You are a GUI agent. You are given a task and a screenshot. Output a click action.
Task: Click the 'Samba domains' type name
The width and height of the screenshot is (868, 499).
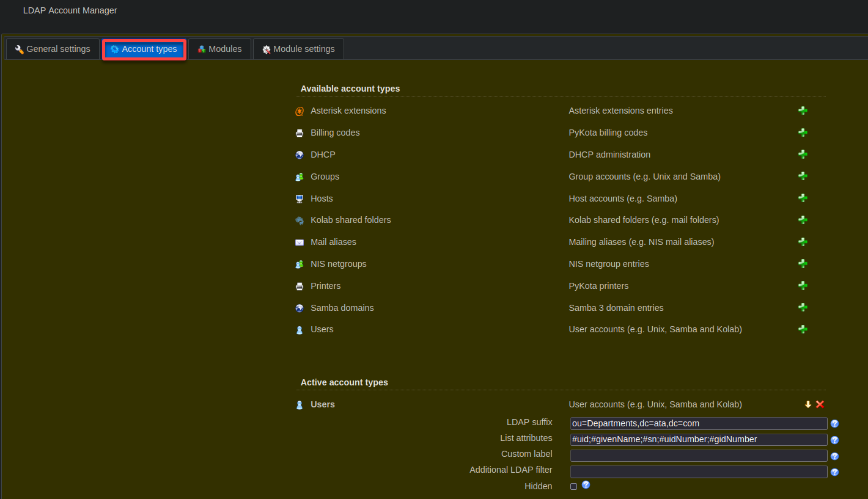pos(342,308)
